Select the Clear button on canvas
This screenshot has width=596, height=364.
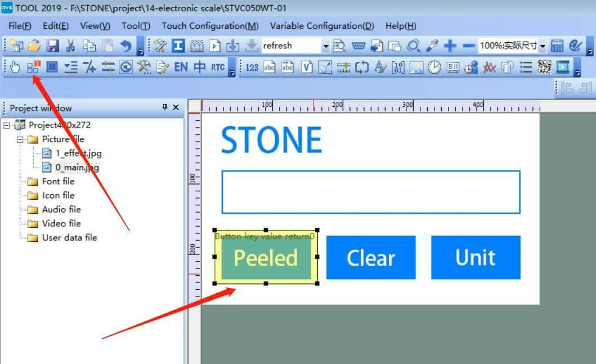point(370,258)
